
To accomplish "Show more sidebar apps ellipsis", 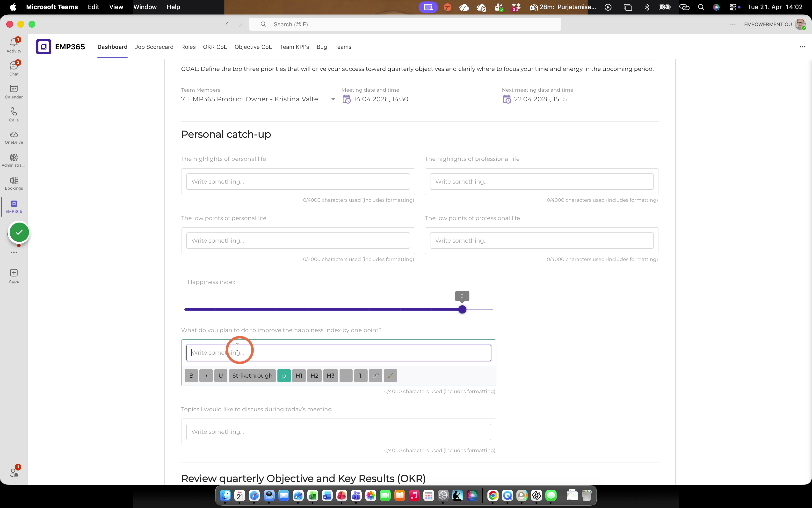I will tap(14, 252).
